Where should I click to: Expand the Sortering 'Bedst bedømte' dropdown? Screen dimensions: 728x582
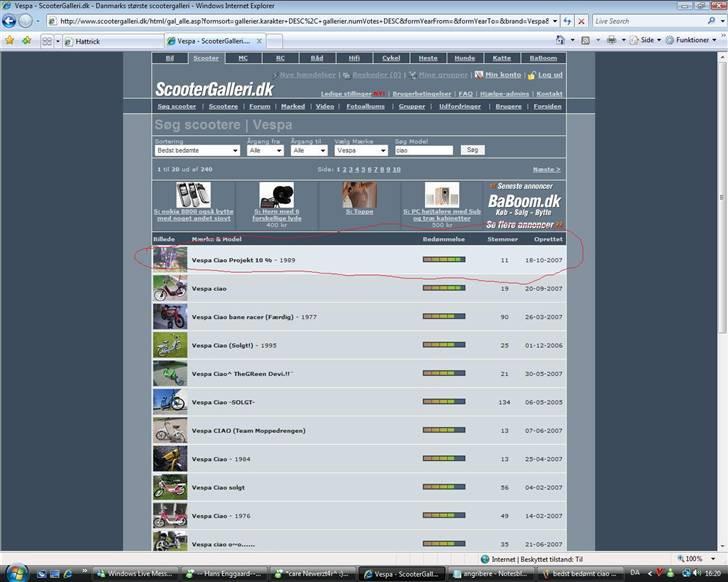coord(197,150)
